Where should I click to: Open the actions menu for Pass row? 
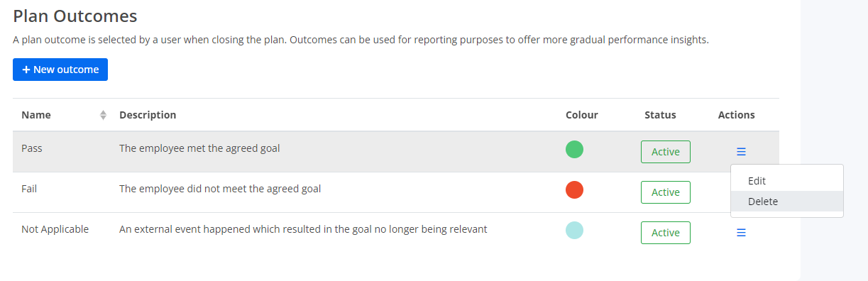pyautogui.click(x=741, y=151)
